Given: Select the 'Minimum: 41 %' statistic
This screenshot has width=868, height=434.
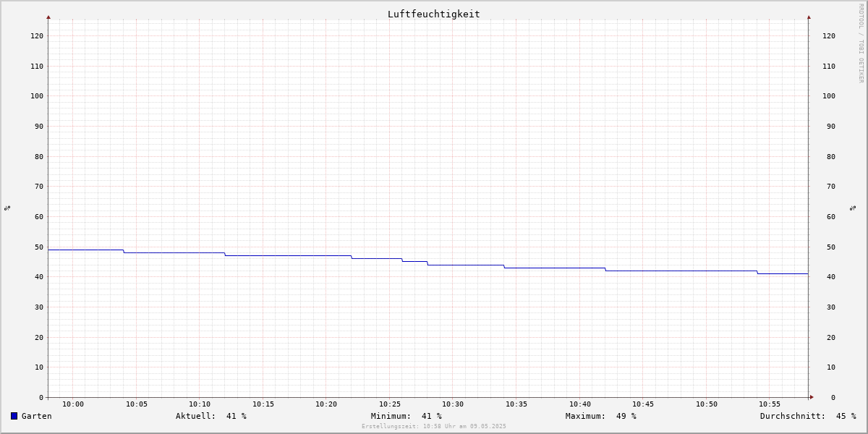Looking at the screenshot, I should [407, 416].
